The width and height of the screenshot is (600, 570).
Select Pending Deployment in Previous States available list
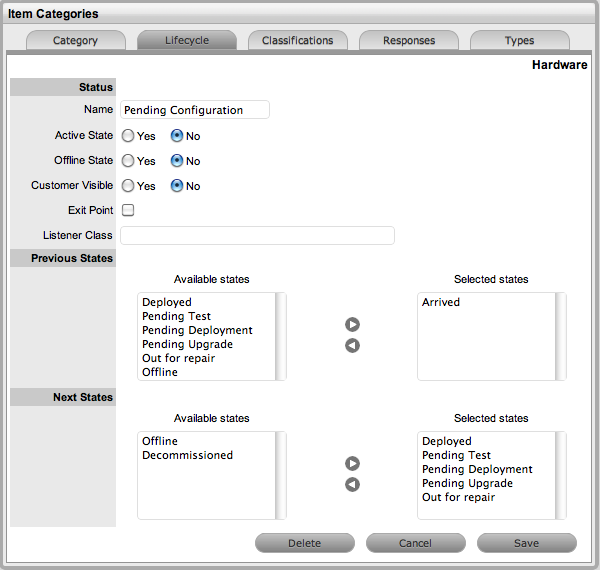(197, 330)
